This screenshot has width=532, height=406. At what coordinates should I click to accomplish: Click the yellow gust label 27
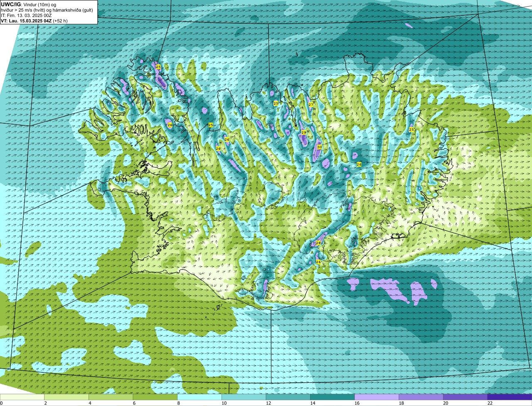click(x=311, y=105)
